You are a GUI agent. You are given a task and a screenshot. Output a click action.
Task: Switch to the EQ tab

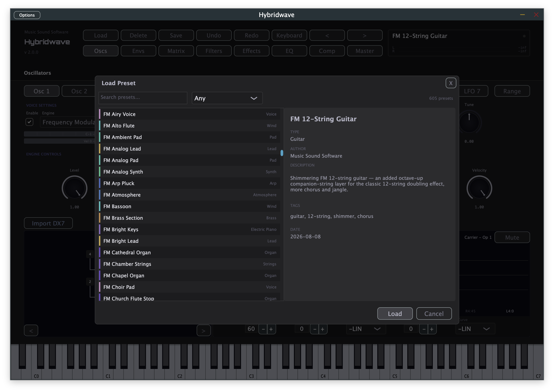pyautogui.click(x=289, y=51)
